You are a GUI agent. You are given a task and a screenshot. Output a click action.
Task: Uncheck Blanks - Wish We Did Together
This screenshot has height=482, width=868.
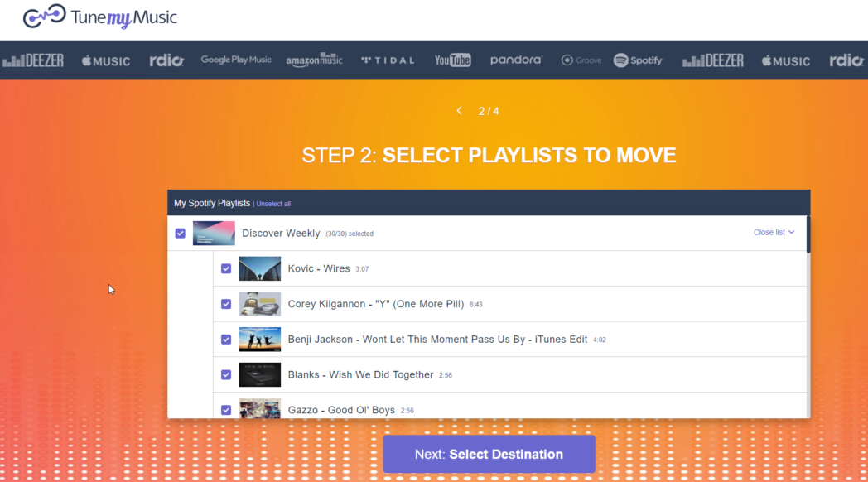pyautogui.click(x=226, y=374)
